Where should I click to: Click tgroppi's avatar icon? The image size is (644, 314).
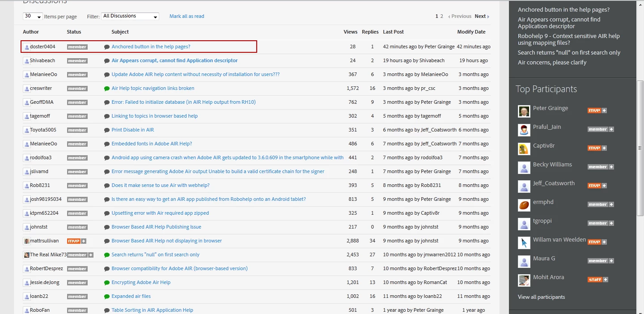[x=524, y=224]
